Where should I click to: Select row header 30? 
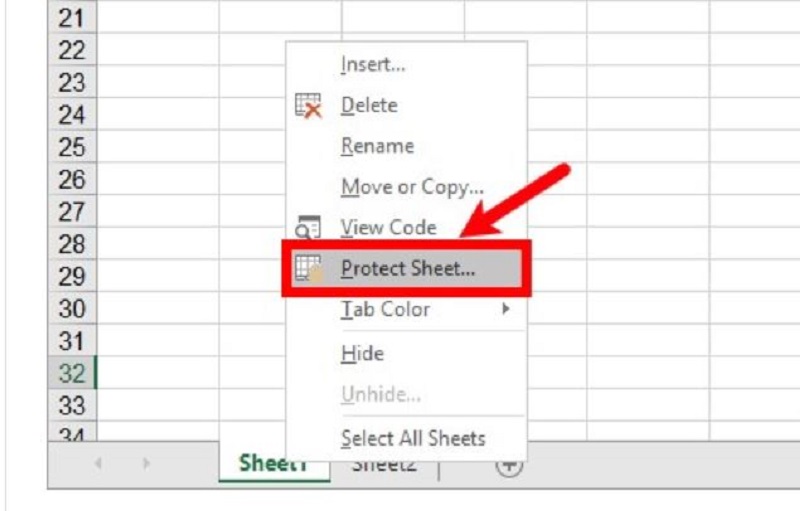coord(72,309)
